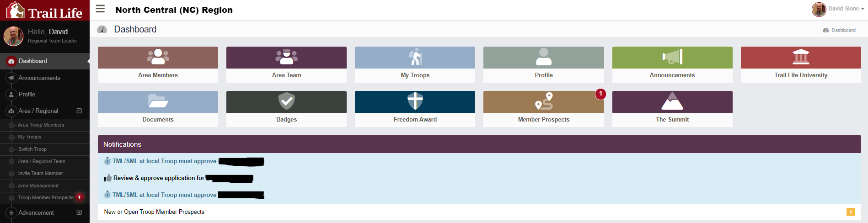The width and height of the screenshot is (868, 223).
Task: Click the Badges tile label
Action: tap(286, 120)
